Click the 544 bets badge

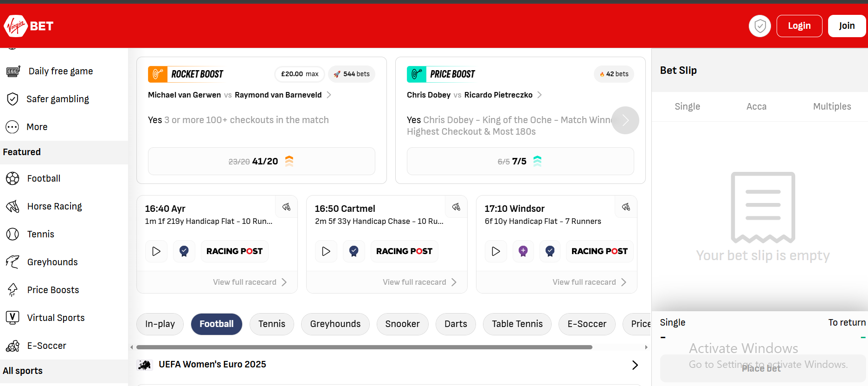(x=352, y=74)
